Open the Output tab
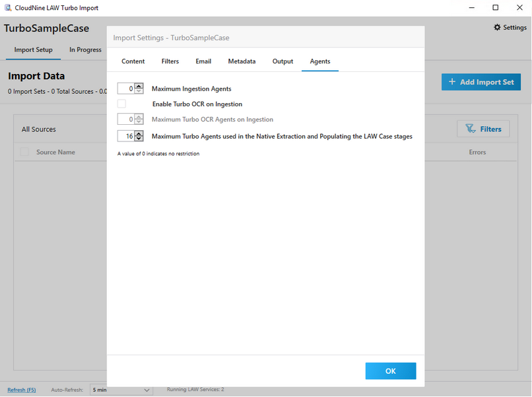532x397 pixels. [x=283, y=61]
